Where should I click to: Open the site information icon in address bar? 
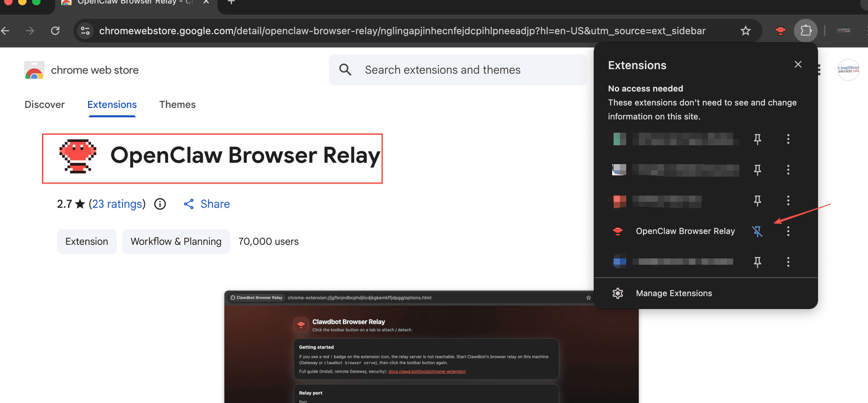85,31
